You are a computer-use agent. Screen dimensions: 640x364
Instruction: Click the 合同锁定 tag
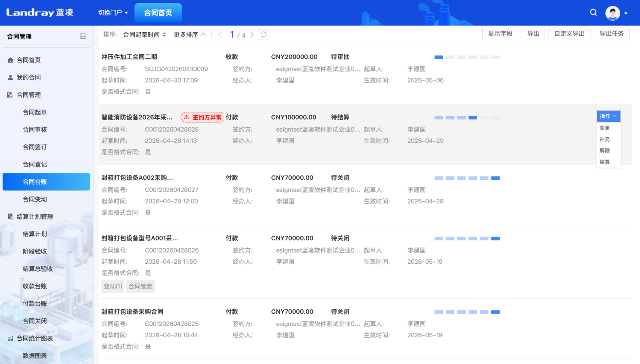(x=140, y=287)
